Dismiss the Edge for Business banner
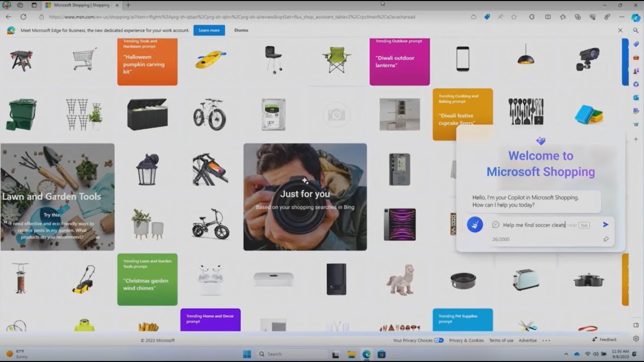Viewport: 644px width, 362px height. pos(241,30)
